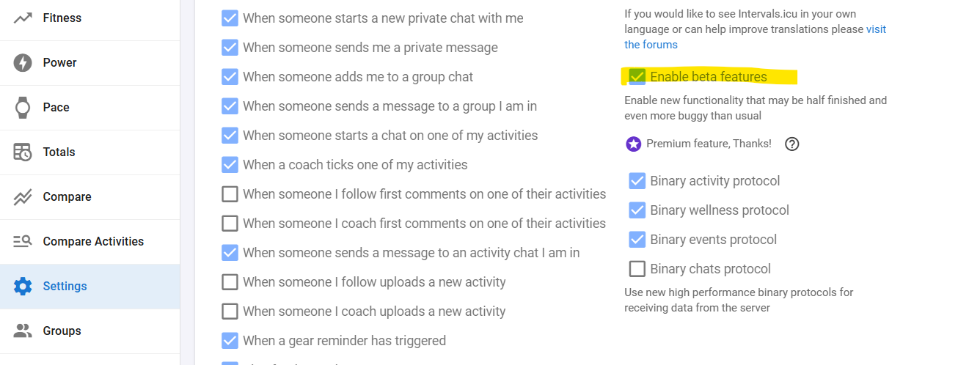Uncheck Binary wellness protocol option

tap(637, 210)
